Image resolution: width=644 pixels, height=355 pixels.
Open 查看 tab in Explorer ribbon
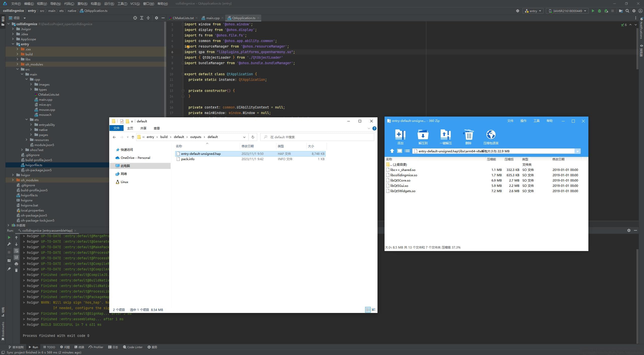[157, 128]
